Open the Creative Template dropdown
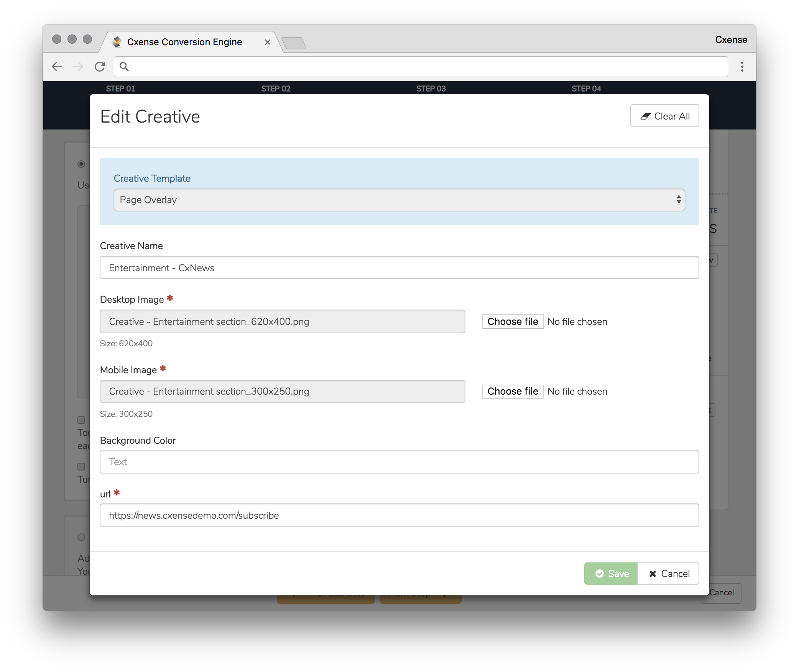799x672 pixels. click(399, 200)
